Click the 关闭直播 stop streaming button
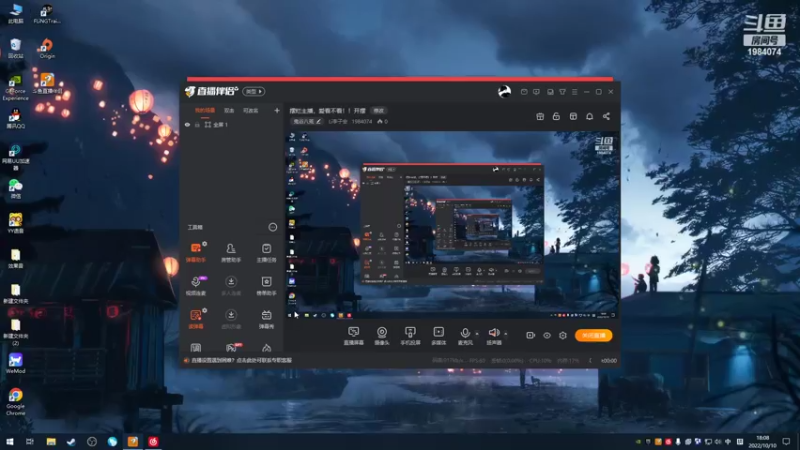800x450 pixels. [593, 335]
